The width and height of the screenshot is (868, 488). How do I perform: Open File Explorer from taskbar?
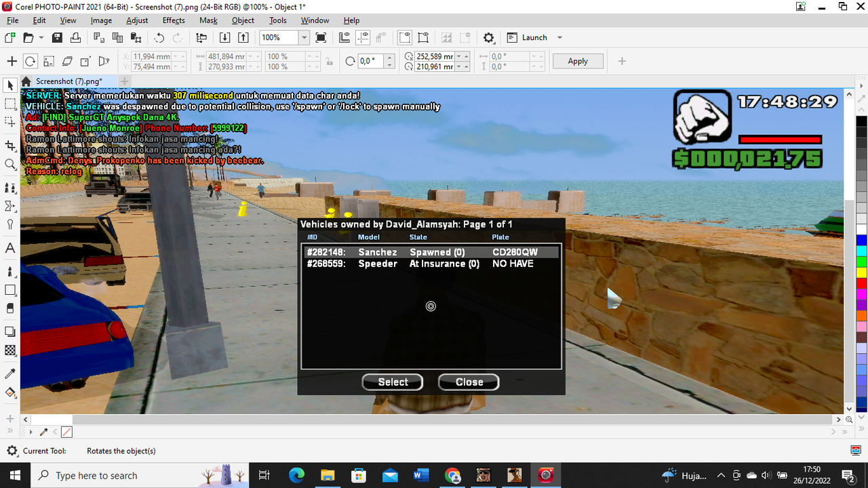[328, 475]
